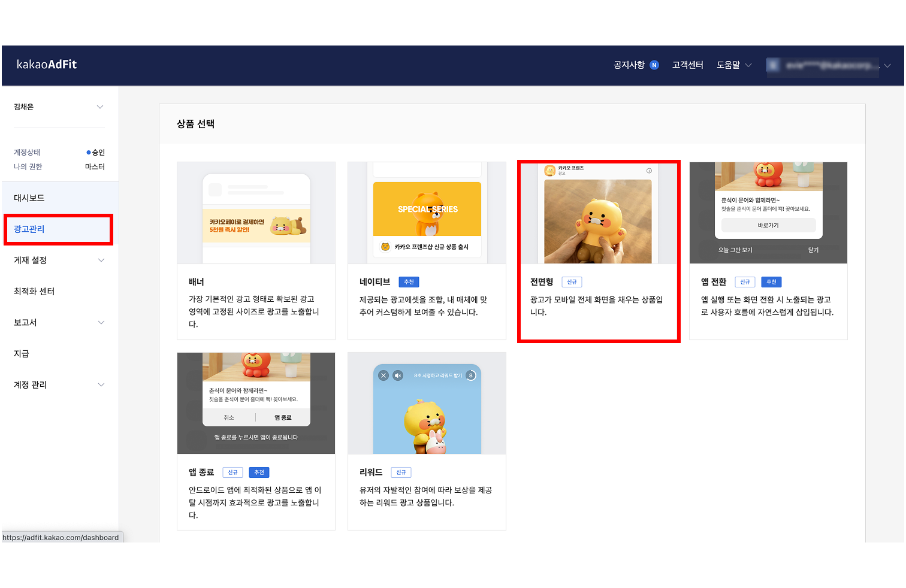
Task: Click the 추천 badge on 앱 전환
Action: coord(771,282)
